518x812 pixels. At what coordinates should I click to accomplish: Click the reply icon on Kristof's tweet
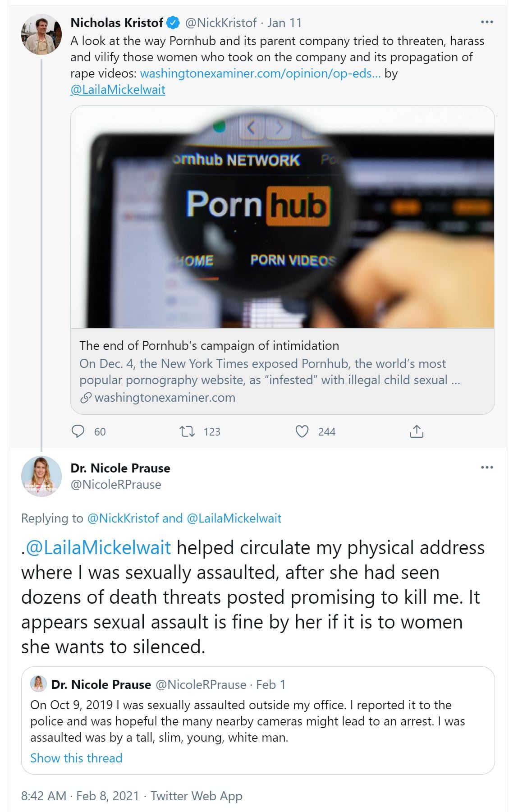[78, 431]
